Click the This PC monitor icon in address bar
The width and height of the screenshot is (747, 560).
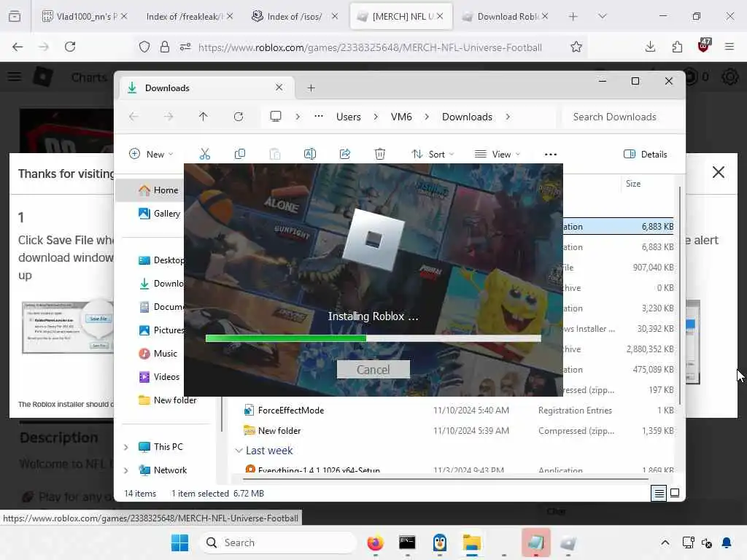point(275,117)
